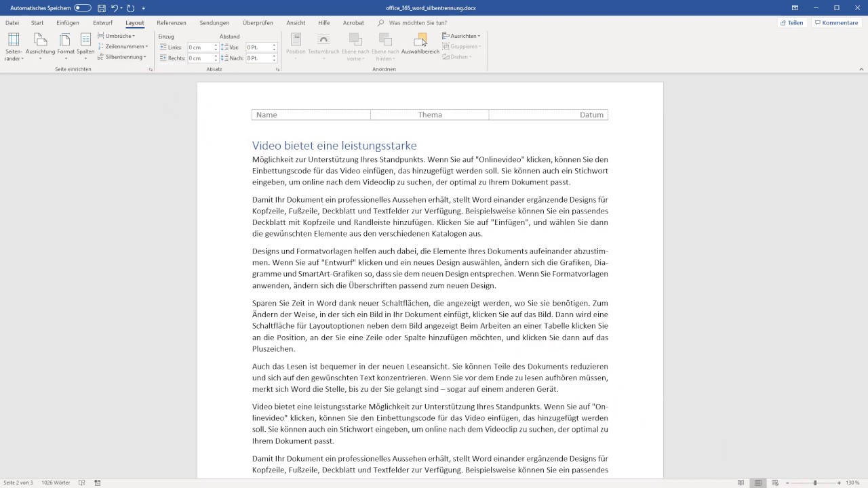This screenshot has width=868, height=488.
Task: Open the ribbon display options icon
Action: tap(795, 8)
